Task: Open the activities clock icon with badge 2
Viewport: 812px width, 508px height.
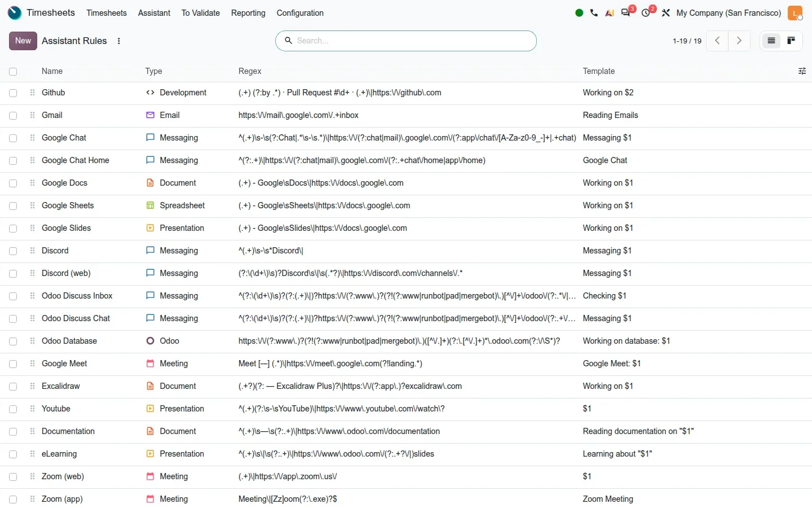Action: tap(647, 12)
